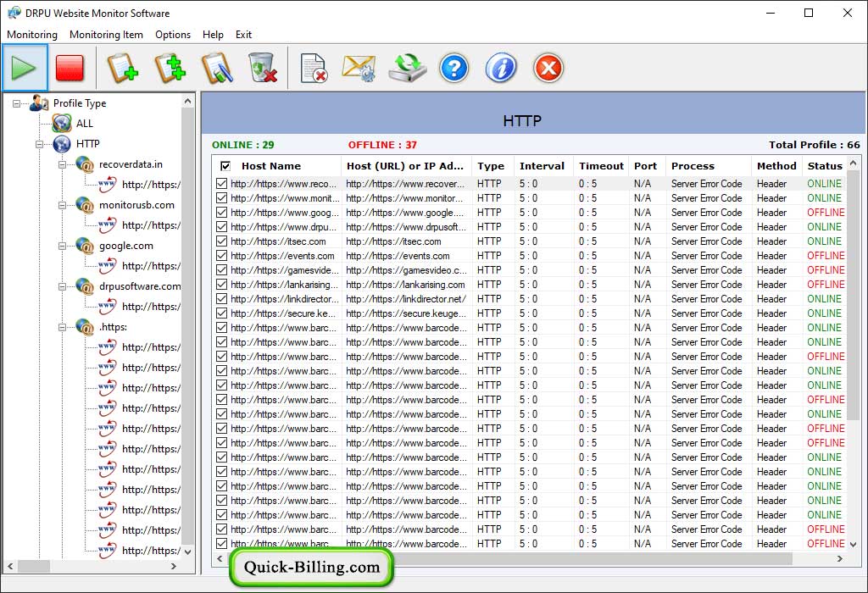Viewport: 868px width, 593px height.
Task: Click the google.com globe icon
Action: click(x=85, y=246)
